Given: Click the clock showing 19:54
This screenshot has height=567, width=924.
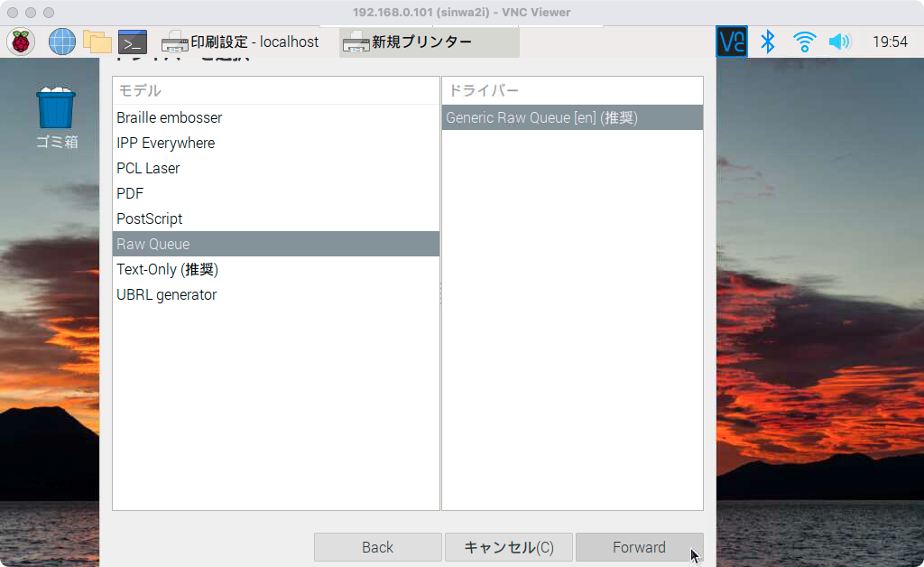Looking at the screenshot, I should pyautogui.click(x=890, y=42).
